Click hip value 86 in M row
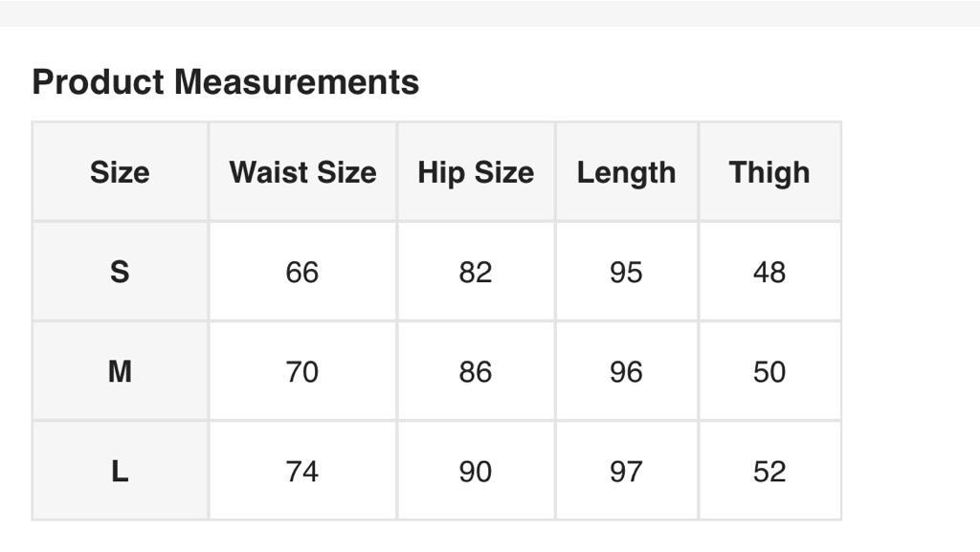The width and height of the screenshot is (980, 552). pyautogui.click(x=476, y=371)
